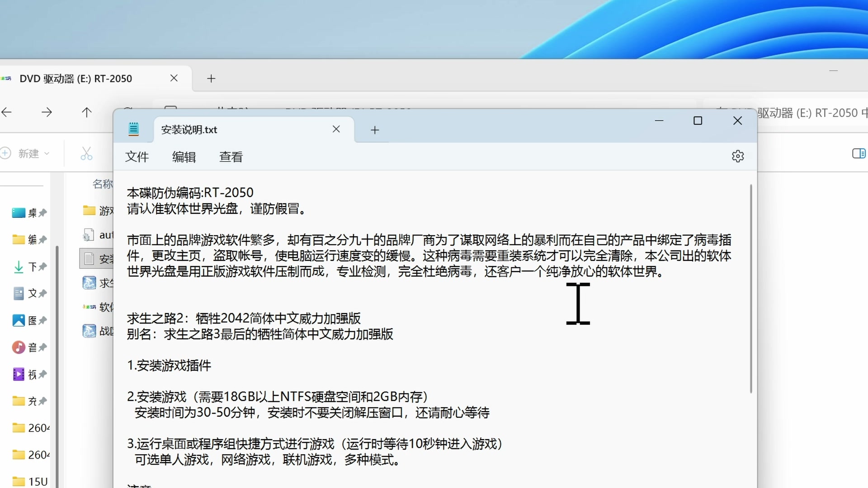Open the pinned Pictures item in sidebar
The image size is (868, 488).
[29, 321]
